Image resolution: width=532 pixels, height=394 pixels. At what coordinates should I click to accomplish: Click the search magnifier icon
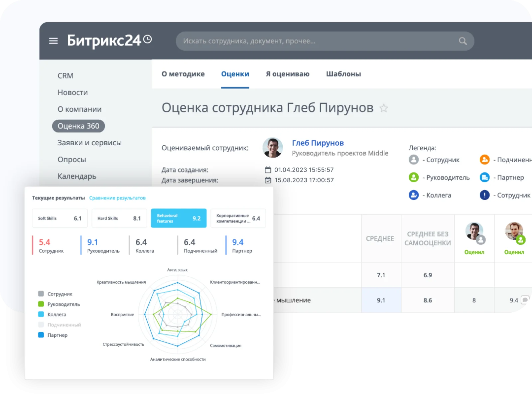[x=463, y=41]
